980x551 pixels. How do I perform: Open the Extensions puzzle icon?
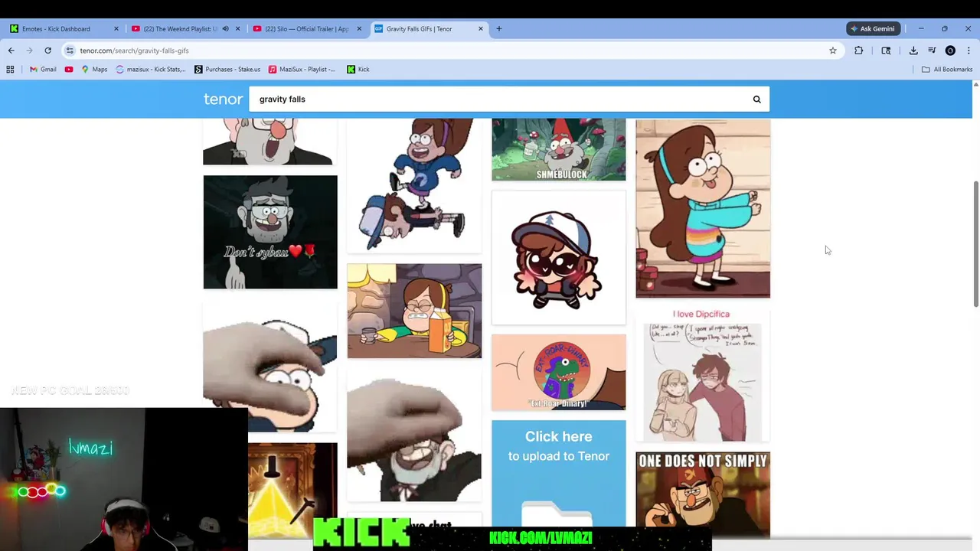point(859,51)
